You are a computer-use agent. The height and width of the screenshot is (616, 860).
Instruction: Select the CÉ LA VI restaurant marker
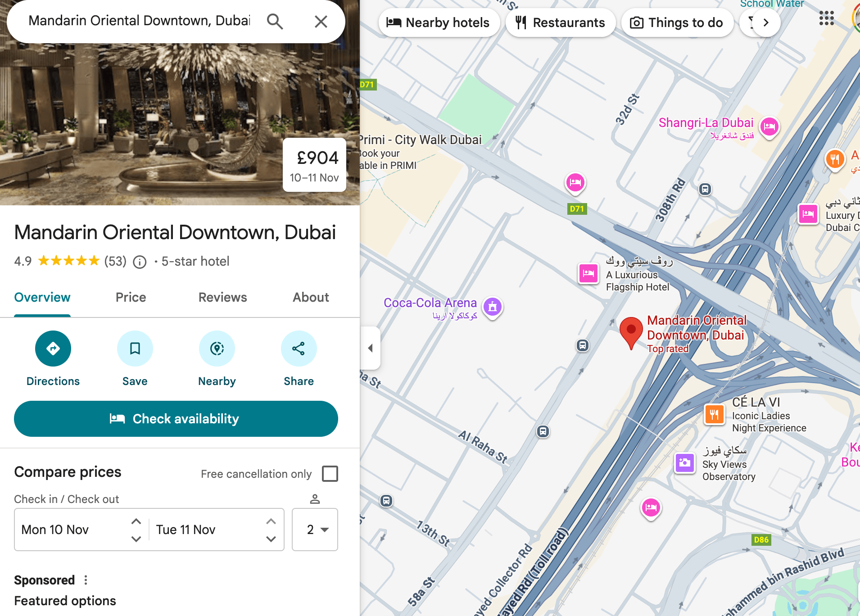(x=715, y=414)
